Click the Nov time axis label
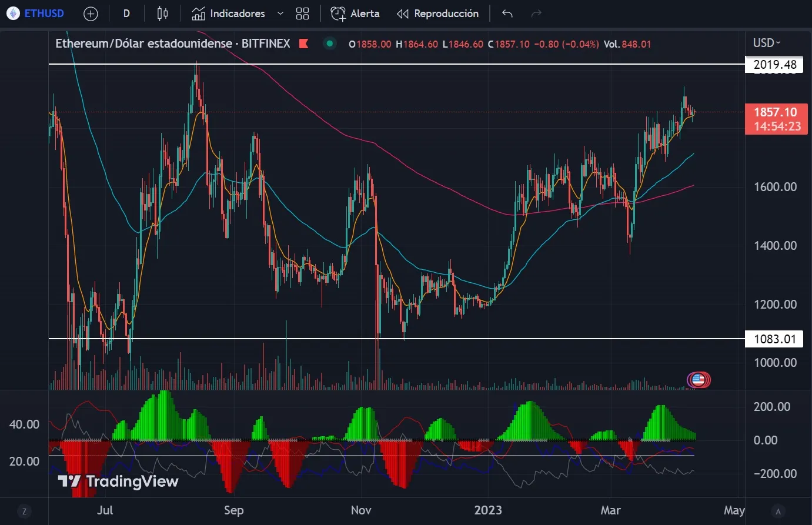The height and width of the screenshot is (525, 812). click(x=361, y=510)
